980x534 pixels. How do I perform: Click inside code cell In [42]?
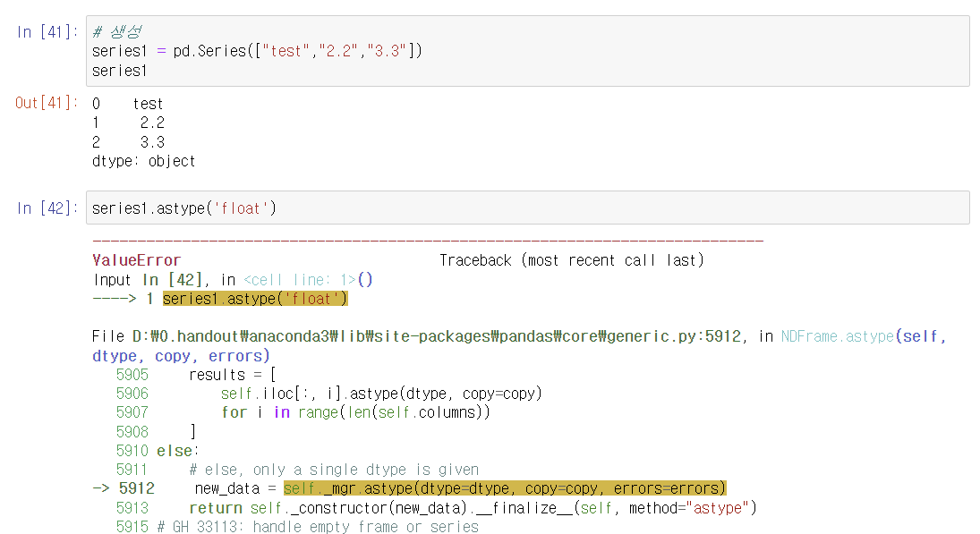click(x=527, y=208)
